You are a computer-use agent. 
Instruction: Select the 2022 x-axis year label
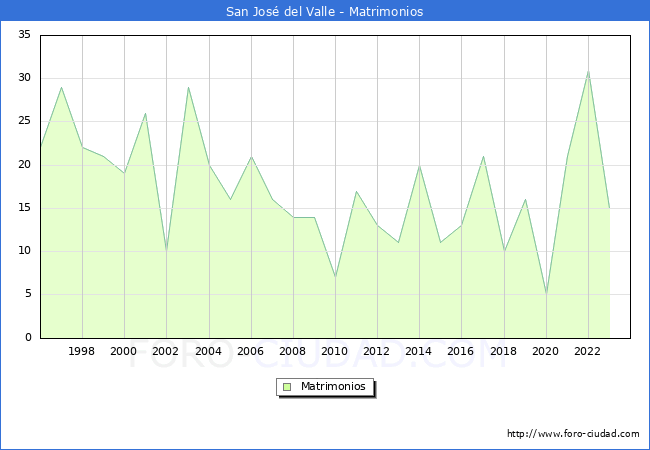click(x=588, y=351)
